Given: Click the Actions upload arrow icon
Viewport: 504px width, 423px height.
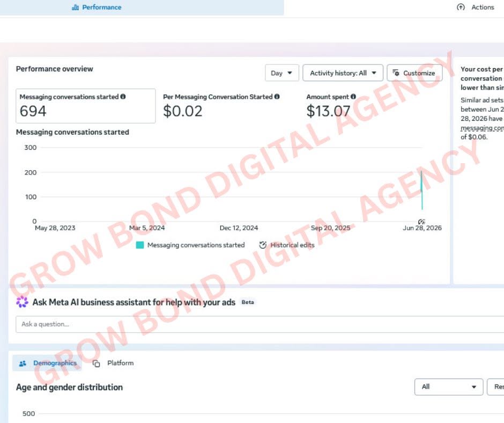Looking at the screenshot, I should point(461,7).
